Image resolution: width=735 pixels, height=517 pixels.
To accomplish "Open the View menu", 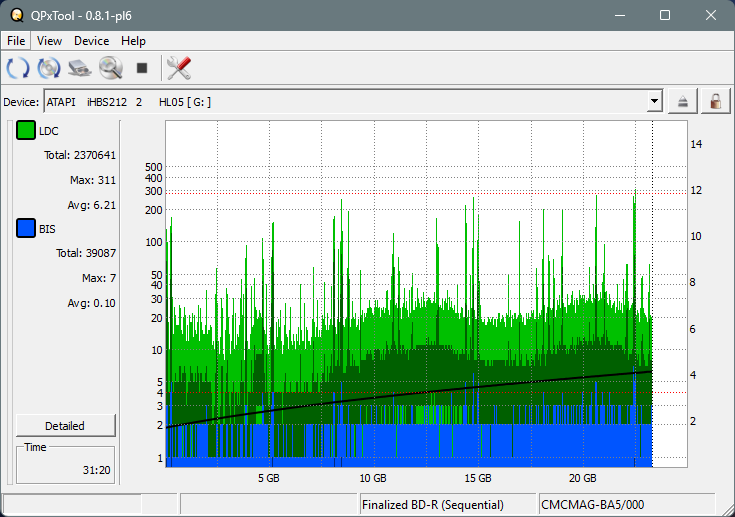I will pos(49,41).
